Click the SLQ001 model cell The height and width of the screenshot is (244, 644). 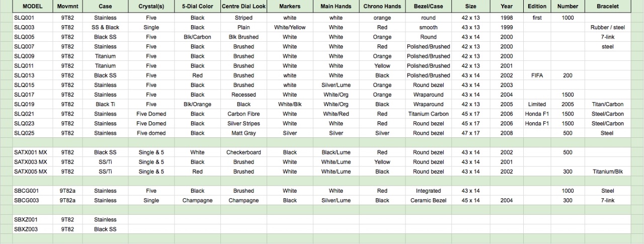click(24, 18)
